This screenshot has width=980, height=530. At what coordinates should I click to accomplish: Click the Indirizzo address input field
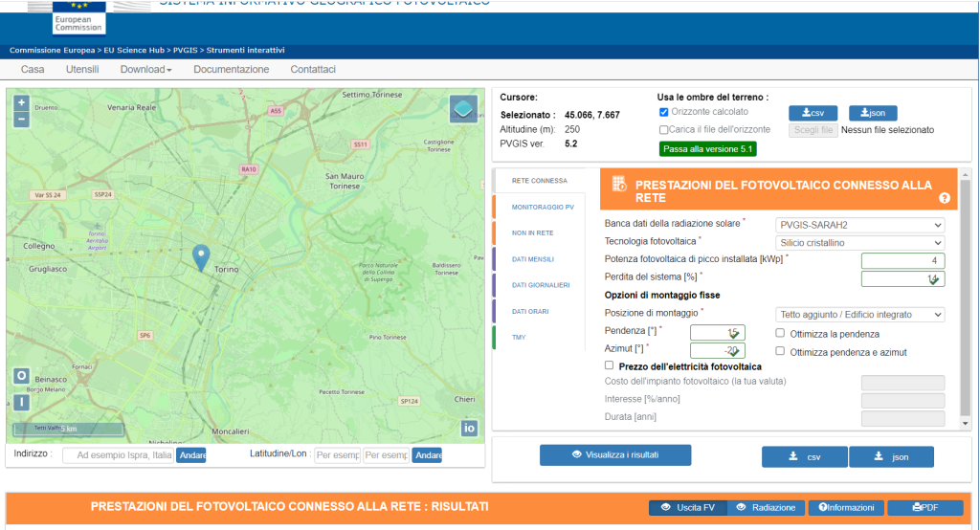(118, 455)
